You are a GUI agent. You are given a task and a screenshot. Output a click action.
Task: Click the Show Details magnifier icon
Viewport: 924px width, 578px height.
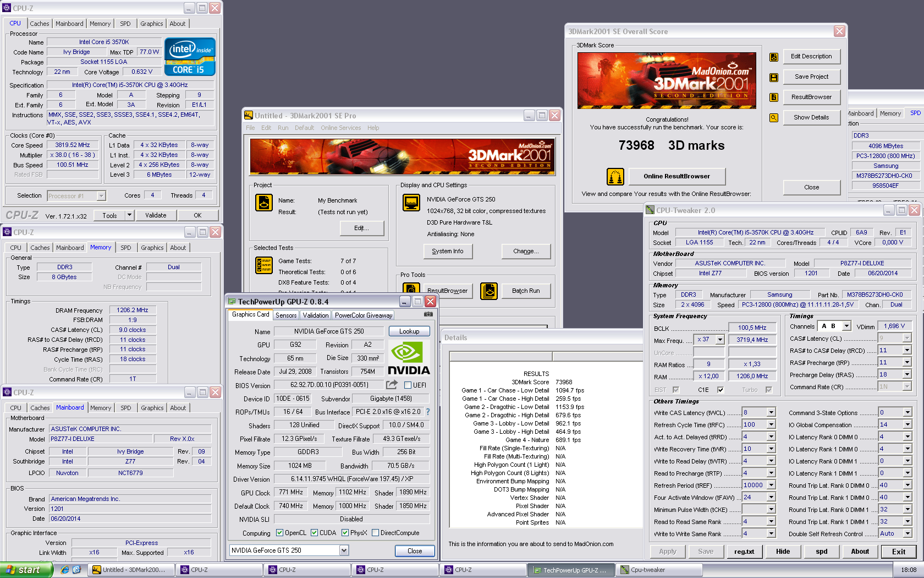[774, 118]
